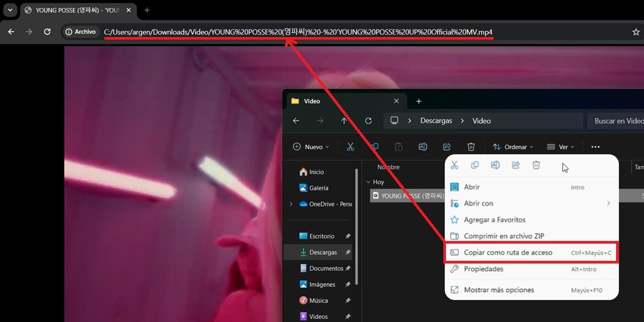Click the Copy icon in context menu

click(475, 165)
